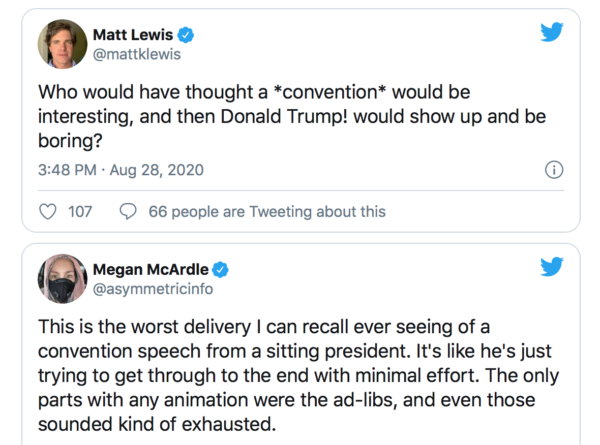This screenshot has height=445, width=600.
Task: Click the Megan McArdle display name
Action: pos(149,269)
